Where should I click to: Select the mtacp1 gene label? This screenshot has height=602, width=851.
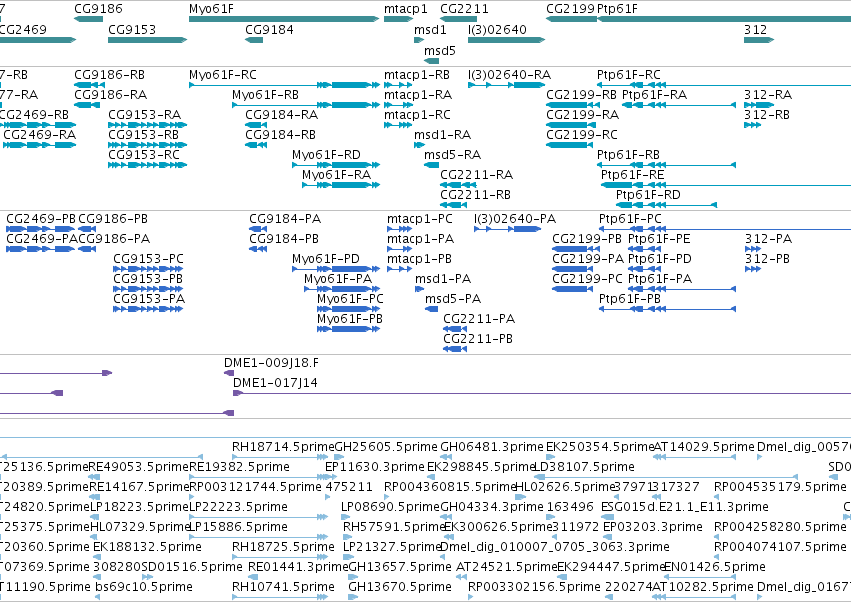[x=406, y=9]
